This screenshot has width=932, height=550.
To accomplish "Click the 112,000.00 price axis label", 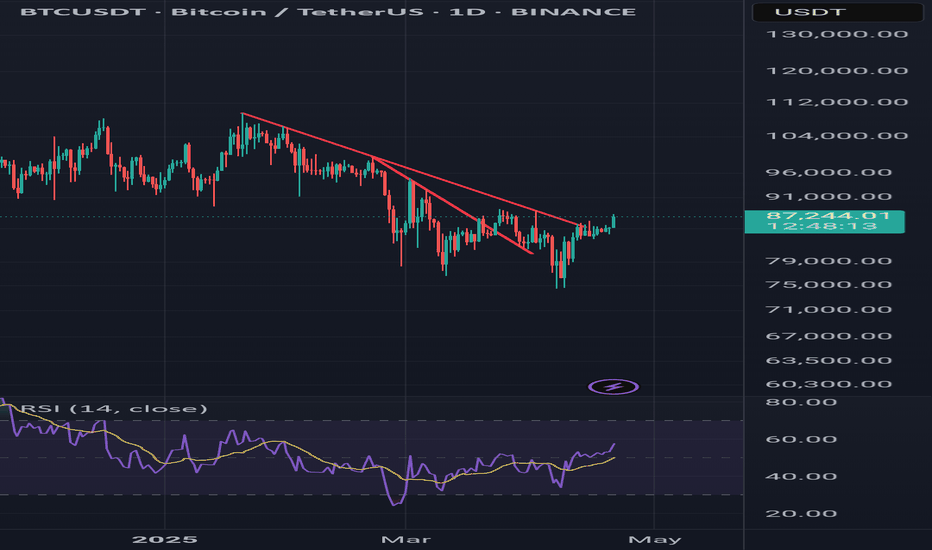I will tap(837, 102).
